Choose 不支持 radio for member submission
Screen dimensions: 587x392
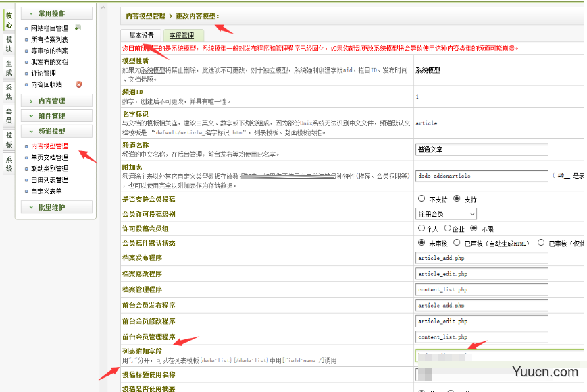click(422, 199)
